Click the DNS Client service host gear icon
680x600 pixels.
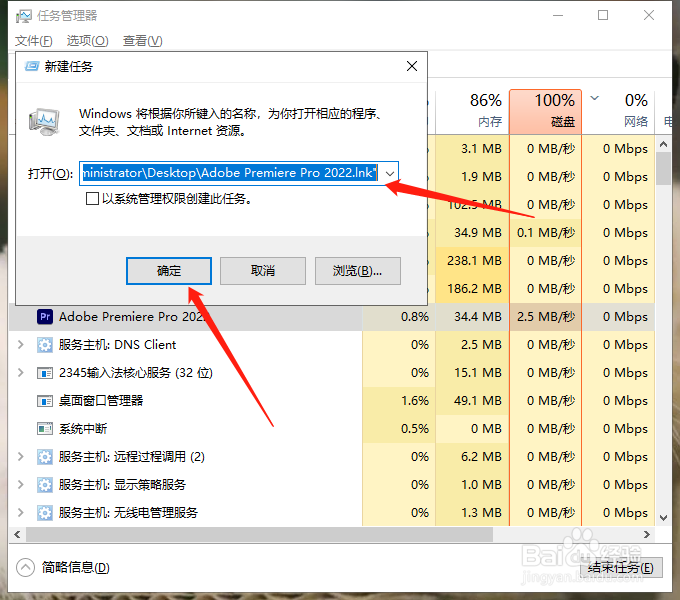[x=45, y=345]
